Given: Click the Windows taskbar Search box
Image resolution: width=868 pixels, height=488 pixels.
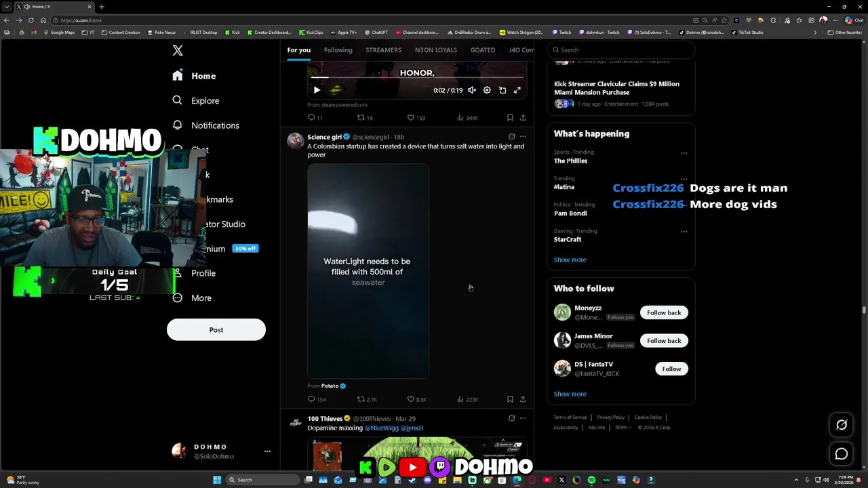Looking at the screenshot, I should tap(263, 480).
